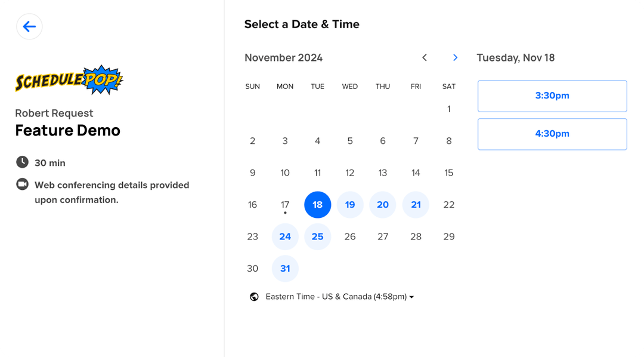
Task: Pick November 20 on the calendar
Action: 383,204
